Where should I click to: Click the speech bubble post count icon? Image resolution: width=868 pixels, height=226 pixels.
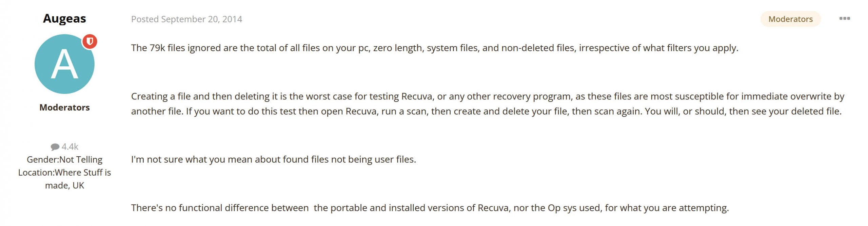click(55, 147)
